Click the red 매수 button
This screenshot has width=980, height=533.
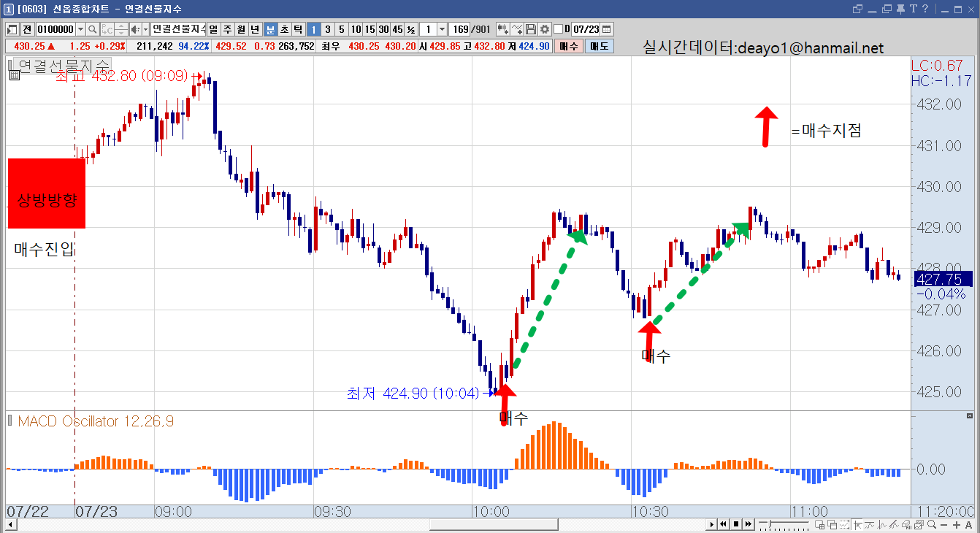click(x=569, y=46)
